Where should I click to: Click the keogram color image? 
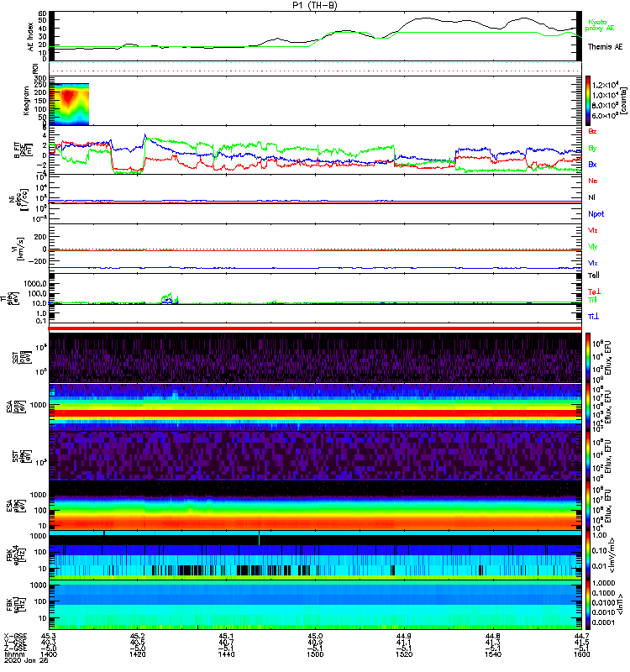pos(70,104)
